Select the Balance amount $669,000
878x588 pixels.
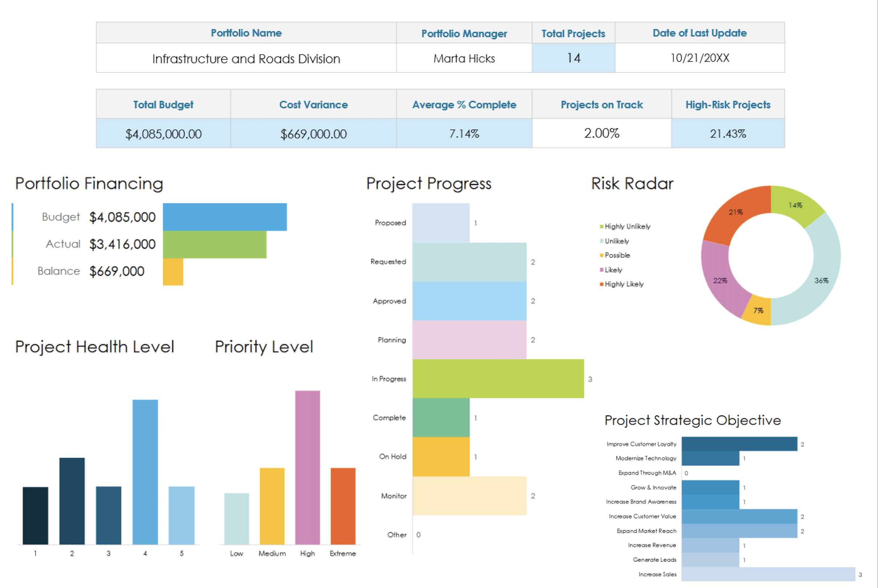point(117,271)
